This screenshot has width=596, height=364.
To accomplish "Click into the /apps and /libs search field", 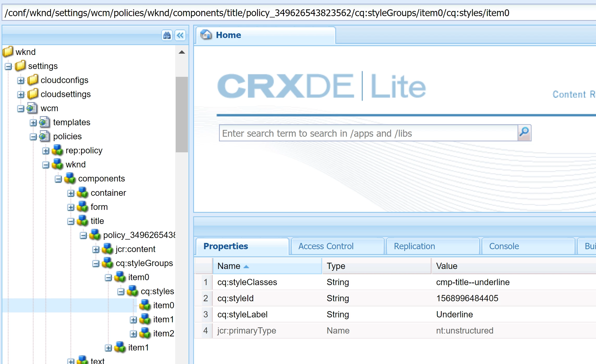I will pos(368,133).
